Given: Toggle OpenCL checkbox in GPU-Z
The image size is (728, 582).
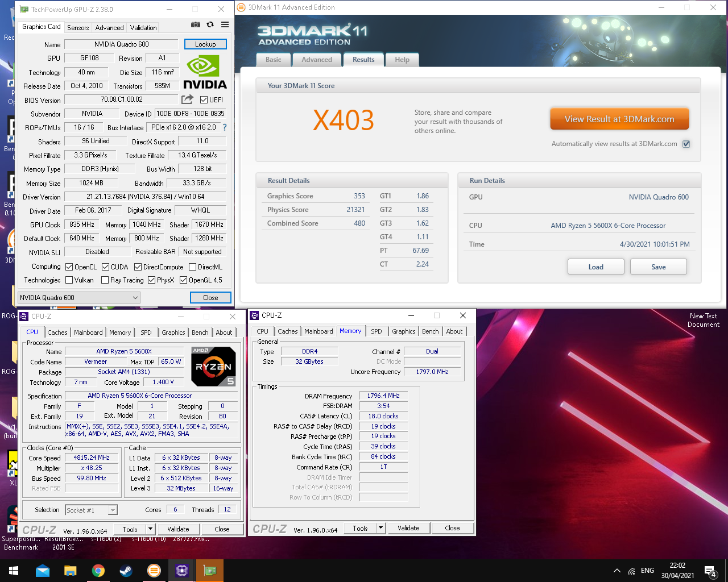Looking at the screenshot, I should [x=69, y=267].
